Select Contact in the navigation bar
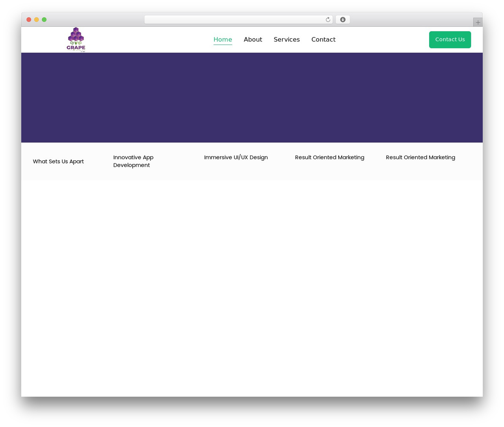The height and width of the screenshot is (427, 504). point(323,39)
